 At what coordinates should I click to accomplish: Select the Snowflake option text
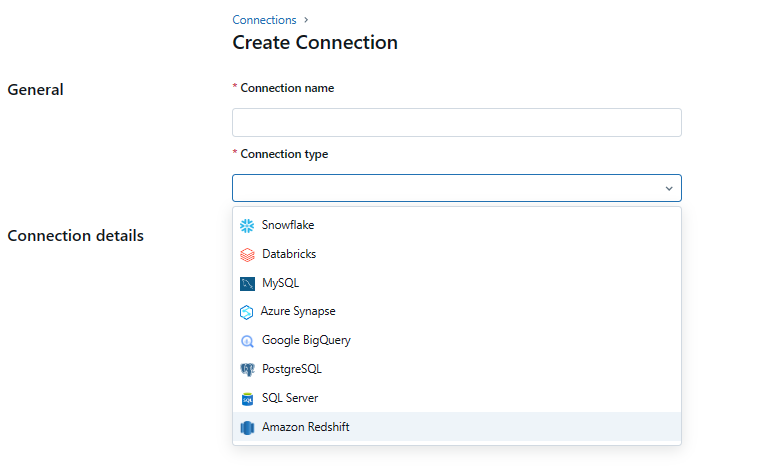pyautogui.click(x=288, y=225)
